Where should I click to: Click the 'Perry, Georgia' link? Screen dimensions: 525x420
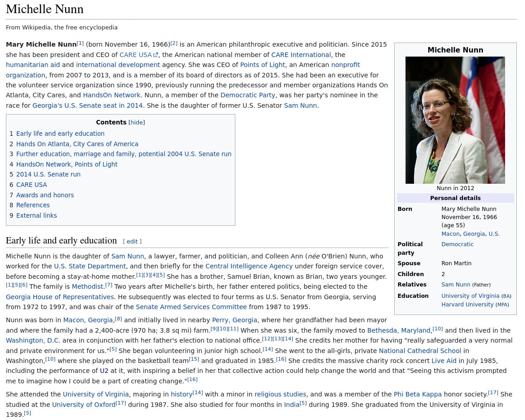click(235, 320)
